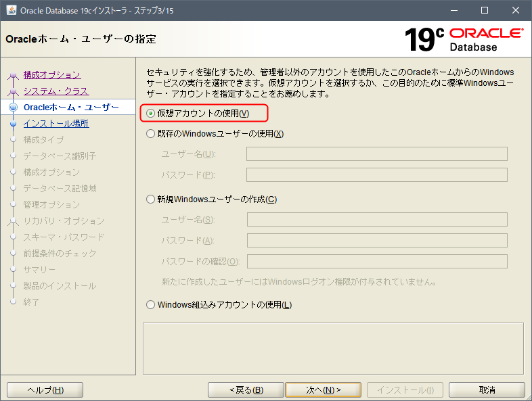Click the 構成タイプ step text

click(x=43, y=140)
